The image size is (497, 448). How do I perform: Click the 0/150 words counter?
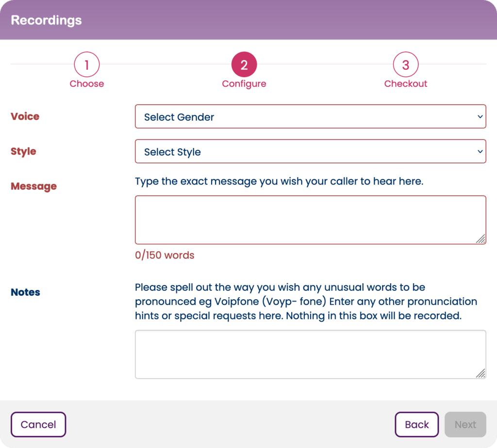coord(165,256)
